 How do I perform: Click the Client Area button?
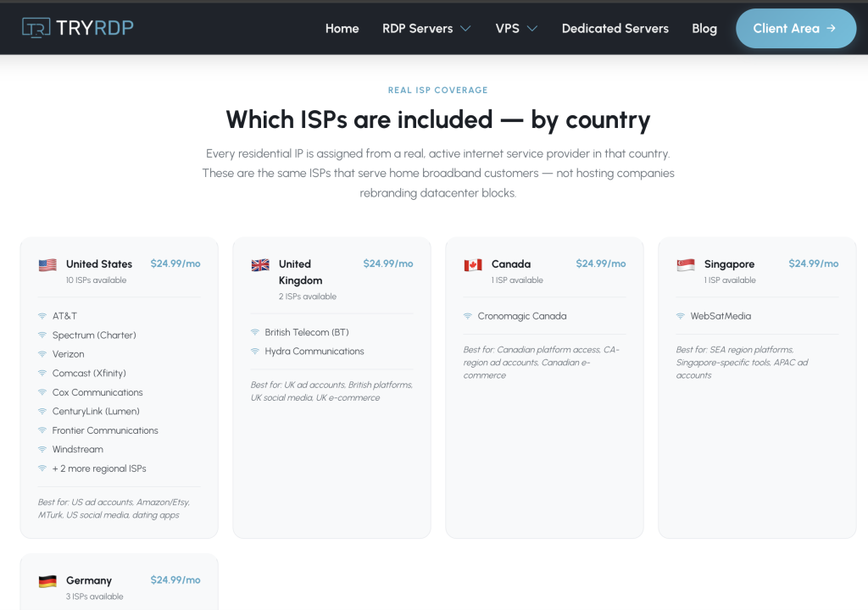pyautogui.click(x=795, y=28)
